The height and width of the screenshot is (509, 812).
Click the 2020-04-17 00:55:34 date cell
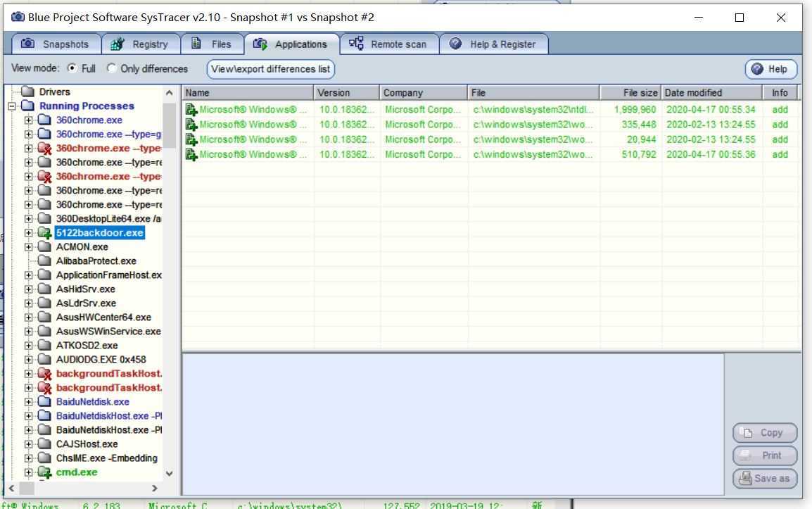tap(711, 110)
